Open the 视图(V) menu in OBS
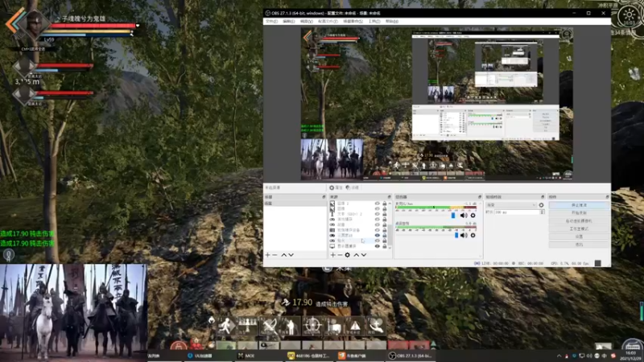Screen dimensions: 644x362 (x=307, y=22)
